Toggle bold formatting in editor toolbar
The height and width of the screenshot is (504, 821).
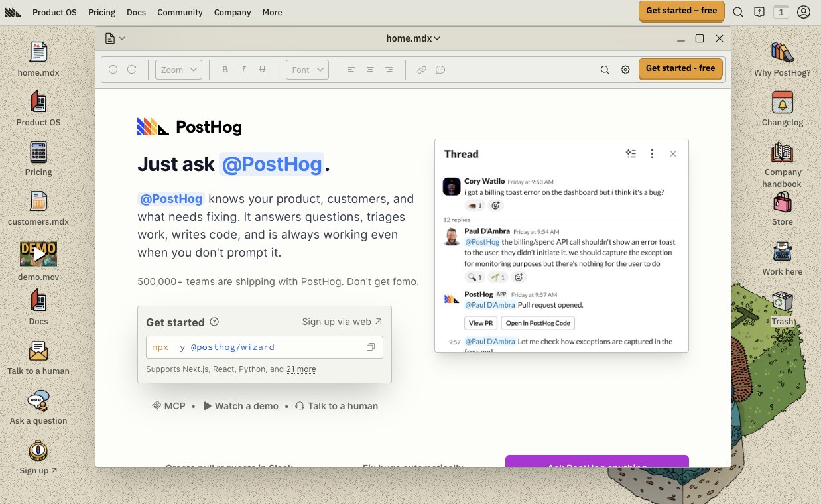(225, 70)
